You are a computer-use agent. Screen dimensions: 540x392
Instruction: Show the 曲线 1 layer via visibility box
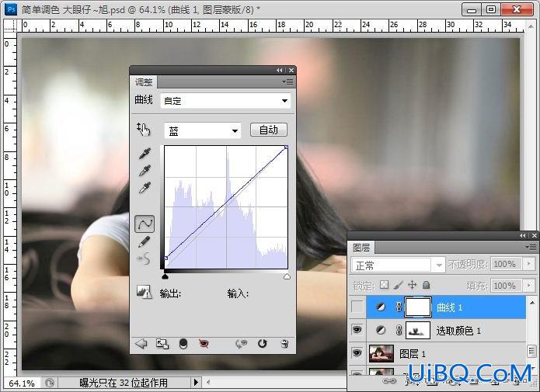click(x=357, y=307)
